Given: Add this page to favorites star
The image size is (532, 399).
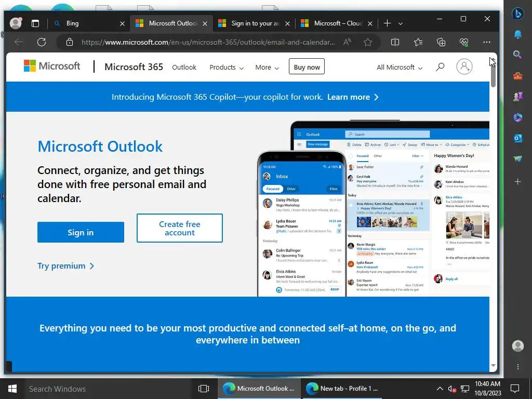Looking at the screenshot, I should (x=368, y=42).
